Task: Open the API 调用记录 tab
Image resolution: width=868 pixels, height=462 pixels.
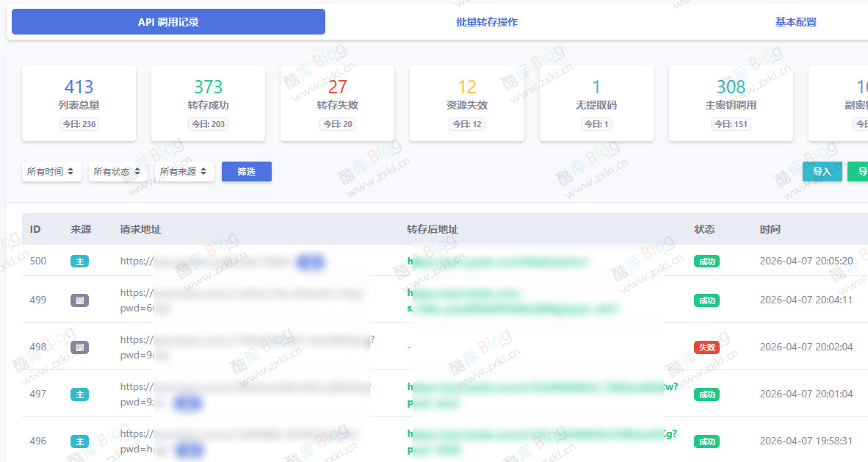Action: (168, 22)
